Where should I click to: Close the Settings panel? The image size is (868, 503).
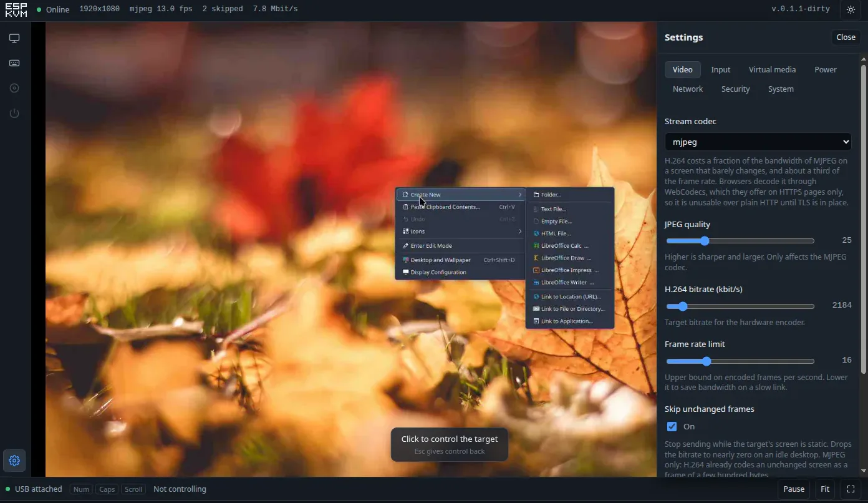846,37
